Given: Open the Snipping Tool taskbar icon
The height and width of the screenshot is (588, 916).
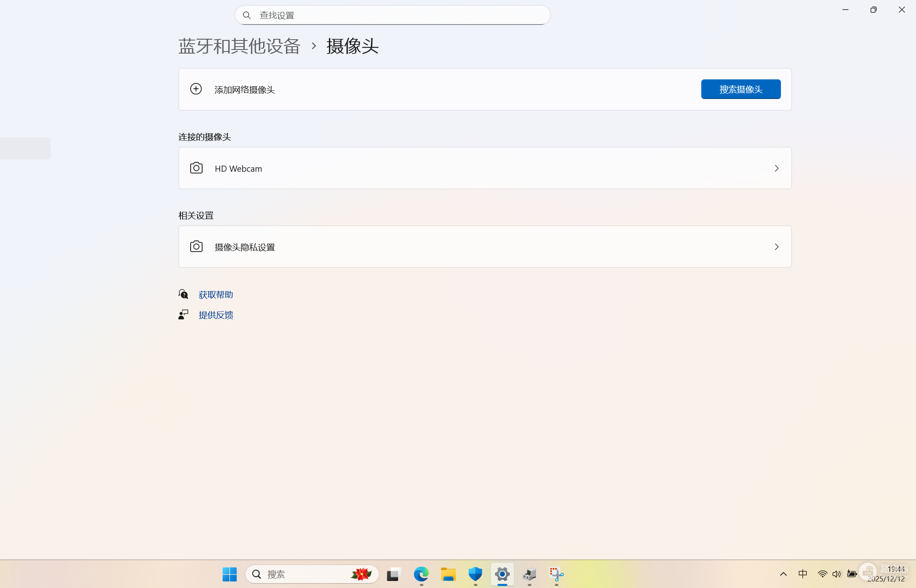Looking at the screenshot, I should pyautogui.click(x=556, y=574).
